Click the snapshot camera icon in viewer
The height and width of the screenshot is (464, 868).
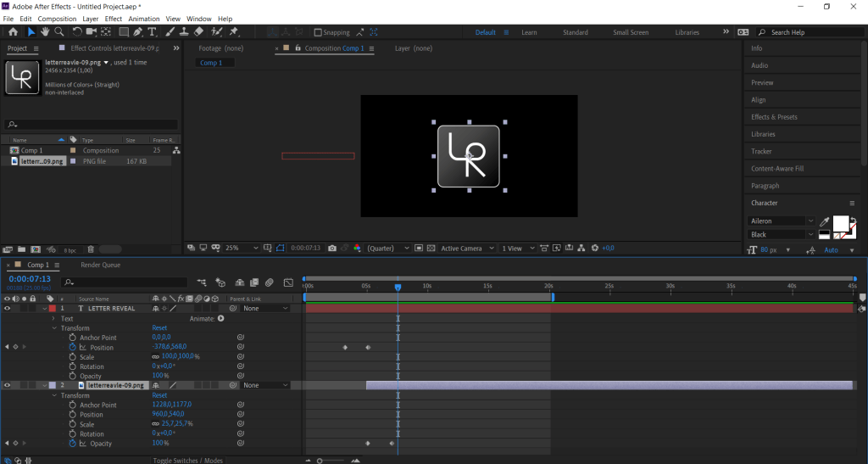pyautogui.click(x=332, y=249)
